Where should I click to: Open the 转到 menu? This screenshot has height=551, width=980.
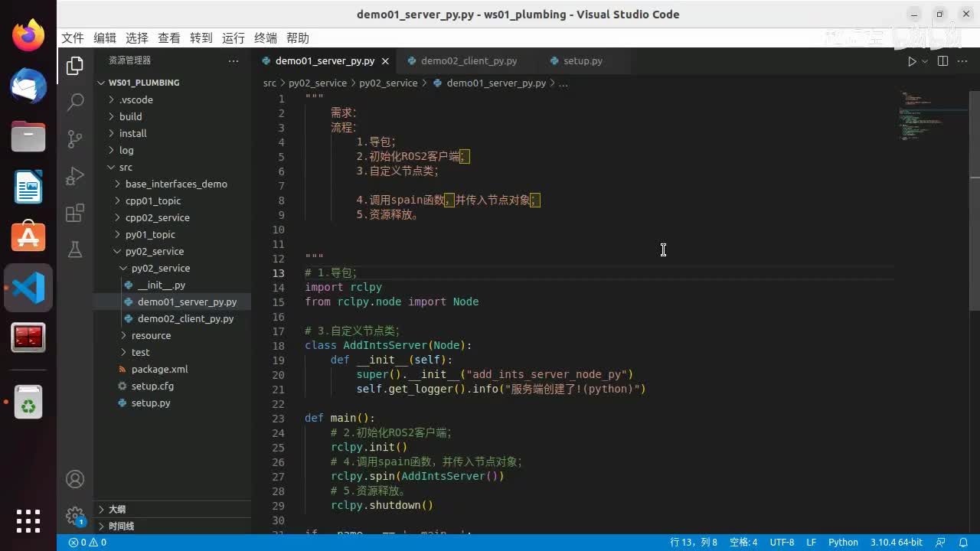pyautogui.click(x=201, y=38)
